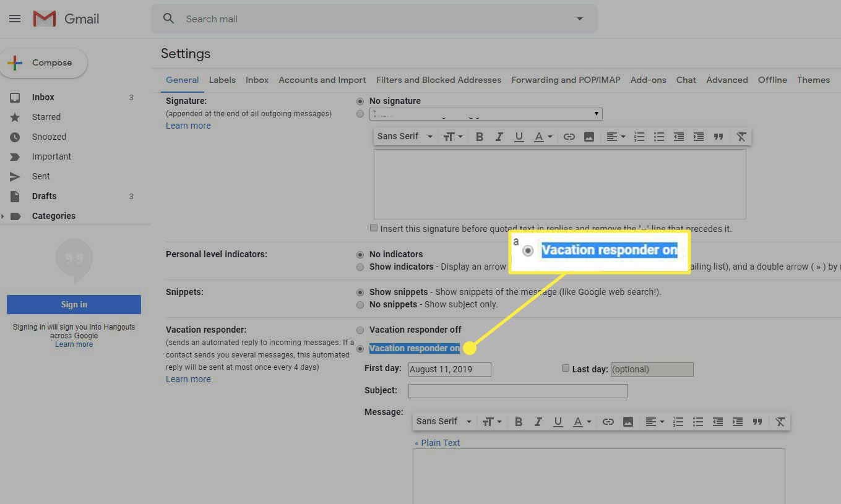This screenshot has width=841, height=504.
Task: Open the Offline tab
Action: click(772, 80)
